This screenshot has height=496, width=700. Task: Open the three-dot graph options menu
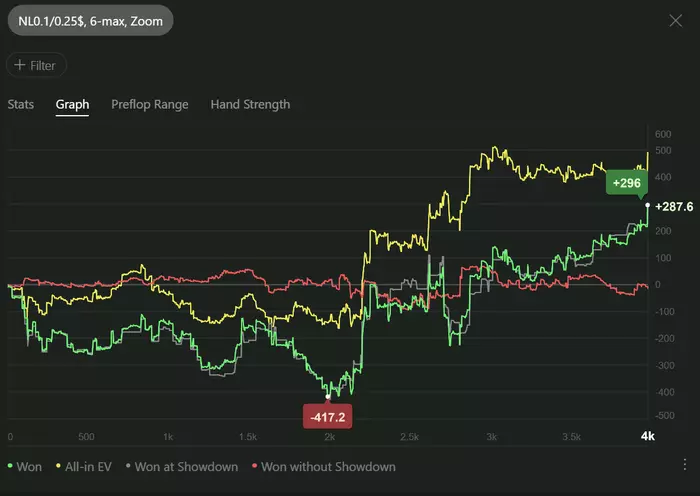(683, 466)
